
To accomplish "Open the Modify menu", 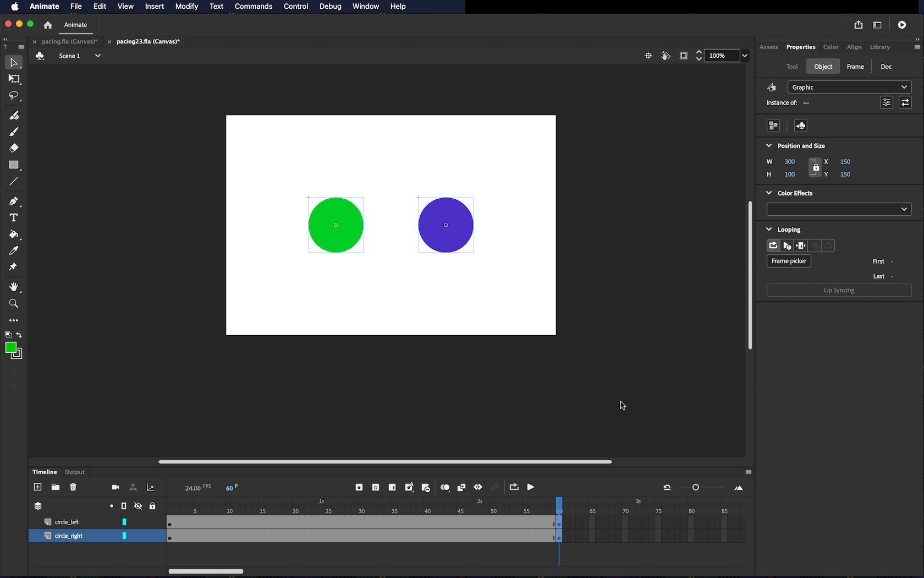I will 186,7.
